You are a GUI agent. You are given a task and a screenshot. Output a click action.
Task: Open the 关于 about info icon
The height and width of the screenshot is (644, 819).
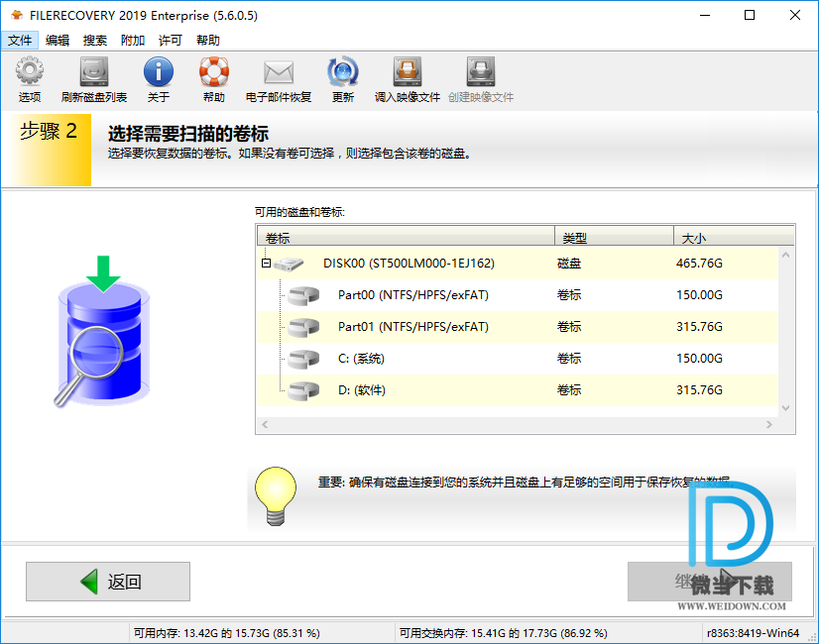point(159,71)
